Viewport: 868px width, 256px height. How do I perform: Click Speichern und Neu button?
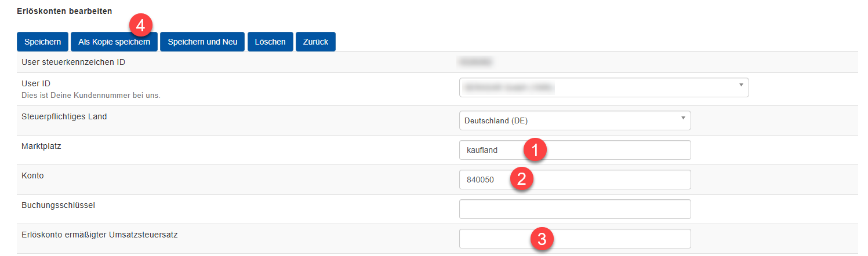(x=202, y=42)
